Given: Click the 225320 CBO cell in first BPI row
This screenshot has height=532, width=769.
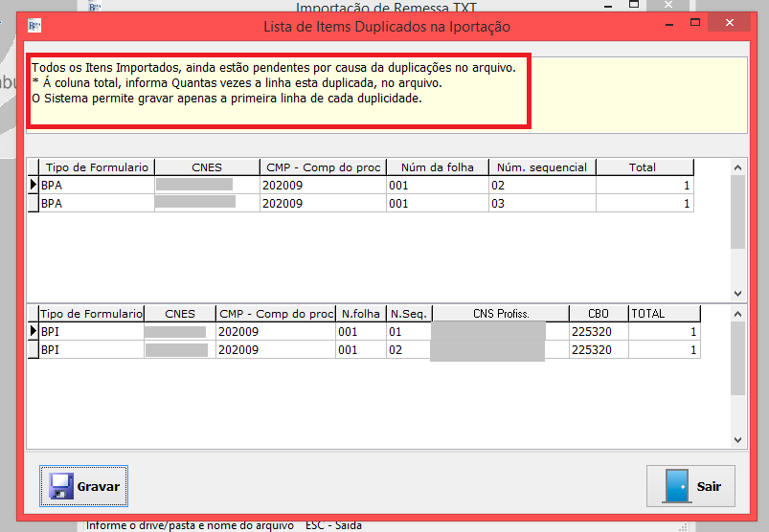Looking at the screenshot, I should click(x=591, y=332).
